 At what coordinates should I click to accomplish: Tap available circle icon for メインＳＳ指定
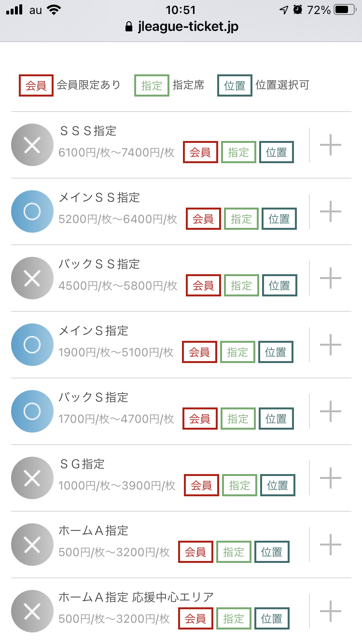[32, 211]
